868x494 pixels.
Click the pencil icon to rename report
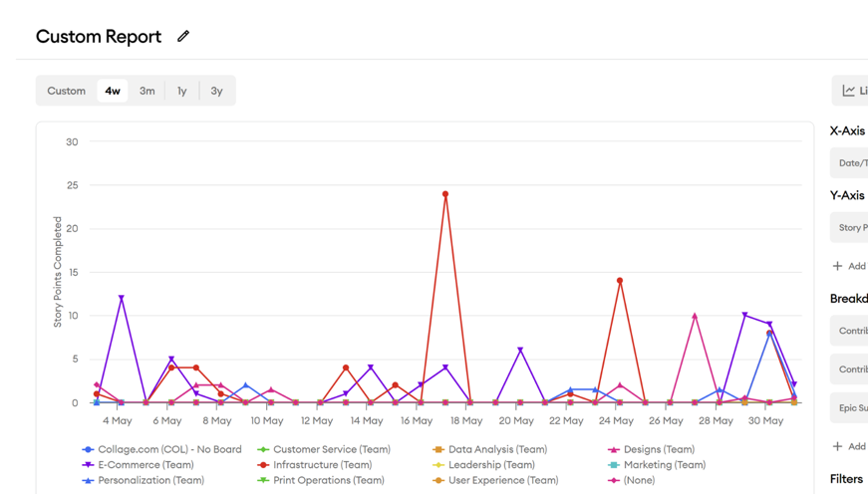tap(183, 37)
